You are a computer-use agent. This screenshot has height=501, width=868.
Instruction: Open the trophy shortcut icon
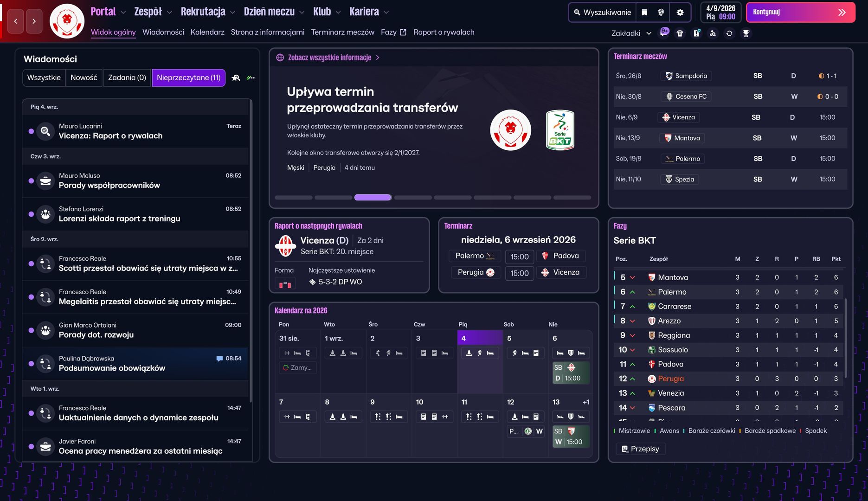tap(746, 33)
